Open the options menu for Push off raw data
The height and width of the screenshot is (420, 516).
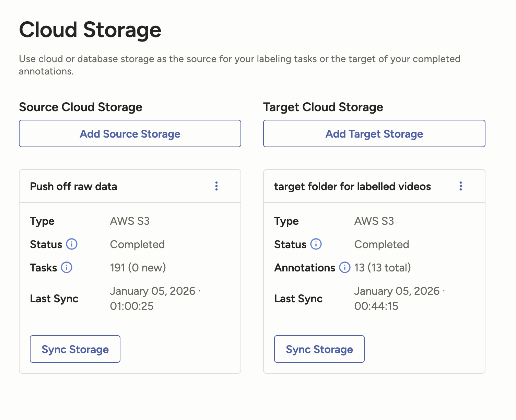click(x=216, y=186)
